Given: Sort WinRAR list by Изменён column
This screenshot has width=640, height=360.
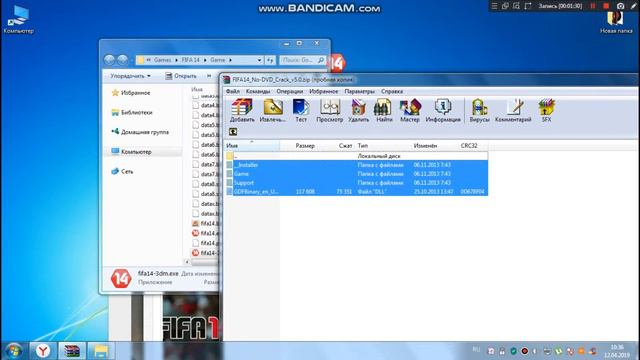Looking at the screenshot, I should (425, 146).
